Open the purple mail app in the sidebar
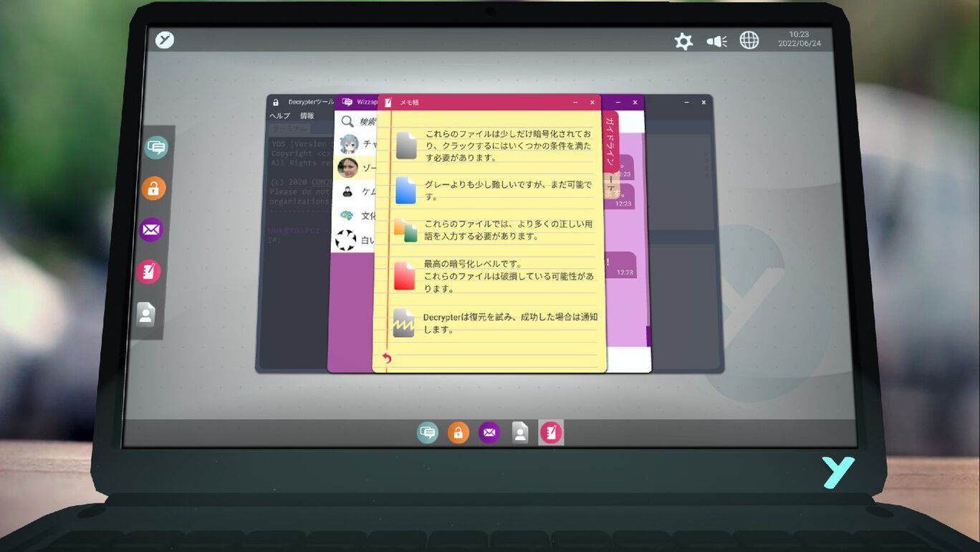The image size is (980, 552). [x=150, y=230]
